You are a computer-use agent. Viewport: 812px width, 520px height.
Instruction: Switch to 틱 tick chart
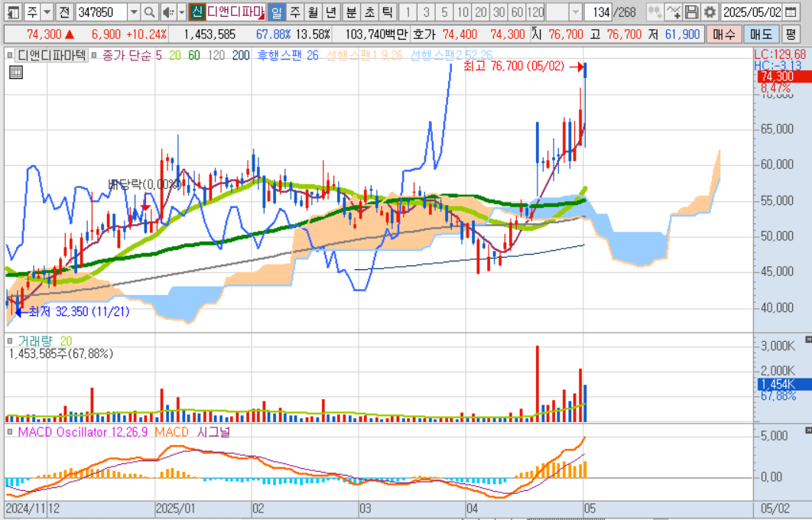click(x=388, y=12)
